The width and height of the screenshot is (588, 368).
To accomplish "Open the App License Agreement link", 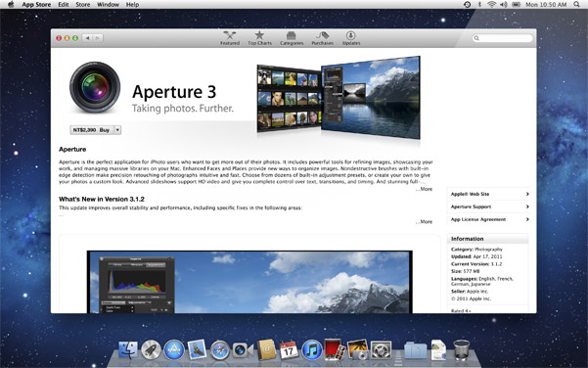I will [488, 219].
